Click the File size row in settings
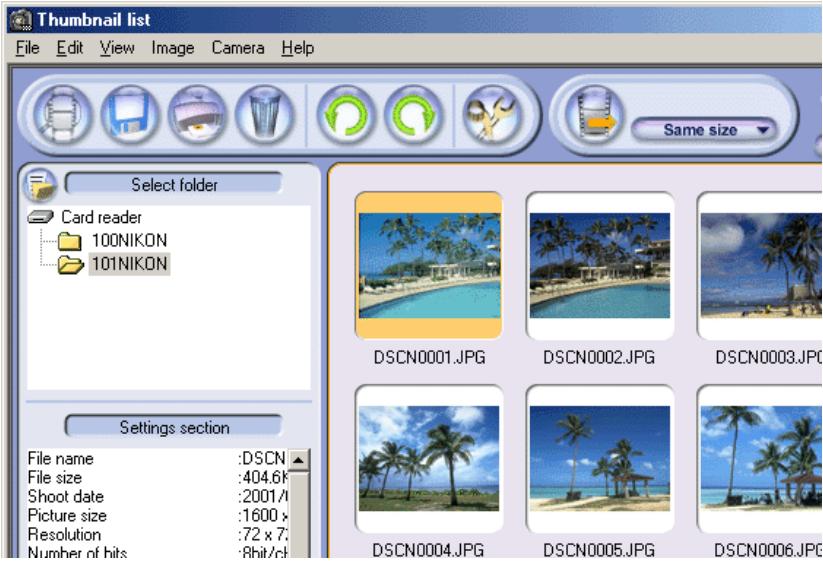 pyautogui.click(x=156, y=477)
